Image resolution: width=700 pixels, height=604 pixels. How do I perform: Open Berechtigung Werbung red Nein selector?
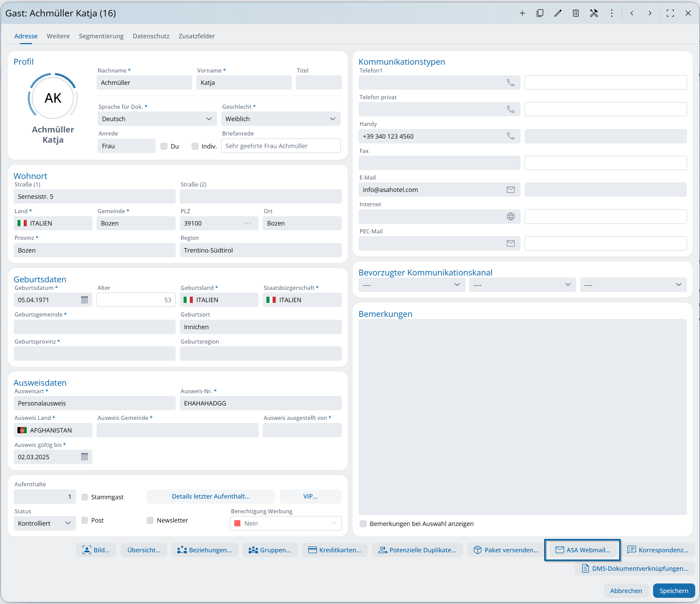point(285,523)
